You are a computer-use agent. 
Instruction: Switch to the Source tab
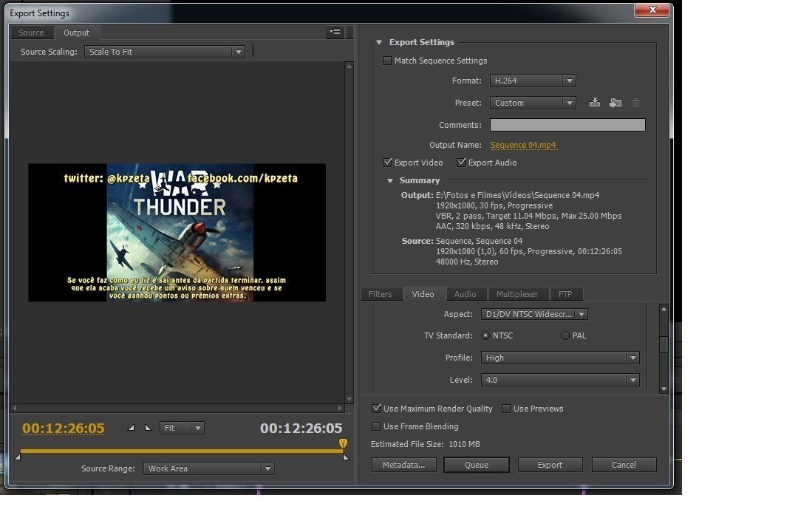click(31, 33)
